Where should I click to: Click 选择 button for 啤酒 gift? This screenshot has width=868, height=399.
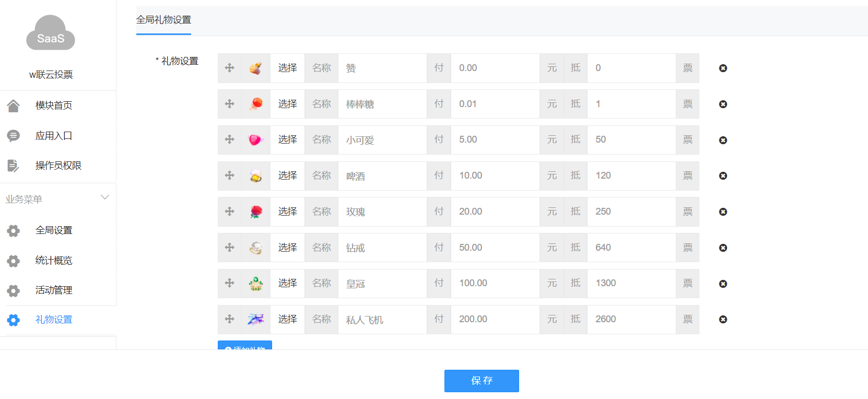pyautogui.click(x=288, y=175)
